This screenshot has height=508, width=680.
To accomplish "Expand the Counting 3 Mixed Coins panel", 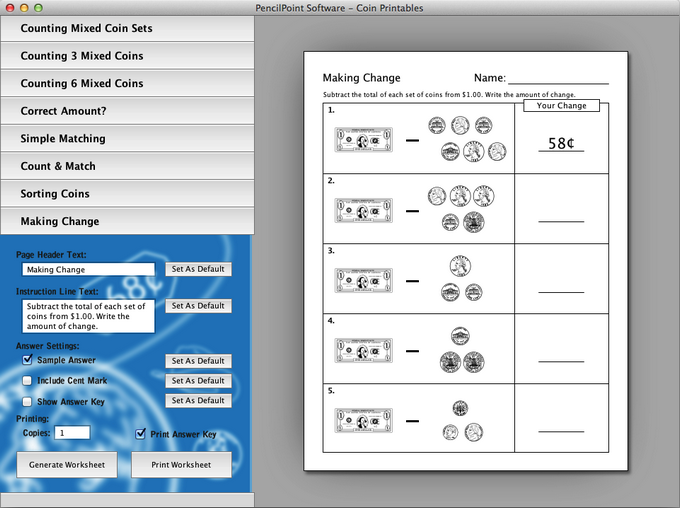I will (x=126, y=56).
